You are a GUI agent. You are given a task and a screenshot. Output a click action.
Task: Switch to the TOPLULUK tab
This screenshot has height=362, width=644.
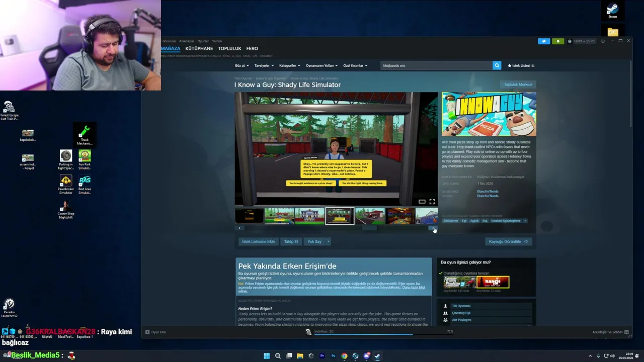[x=229, y=49]
